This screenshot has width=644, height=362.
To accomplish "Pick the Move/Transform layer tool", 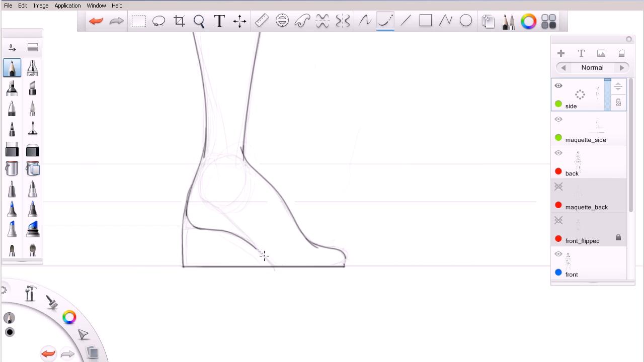I will tap(240, 21).
